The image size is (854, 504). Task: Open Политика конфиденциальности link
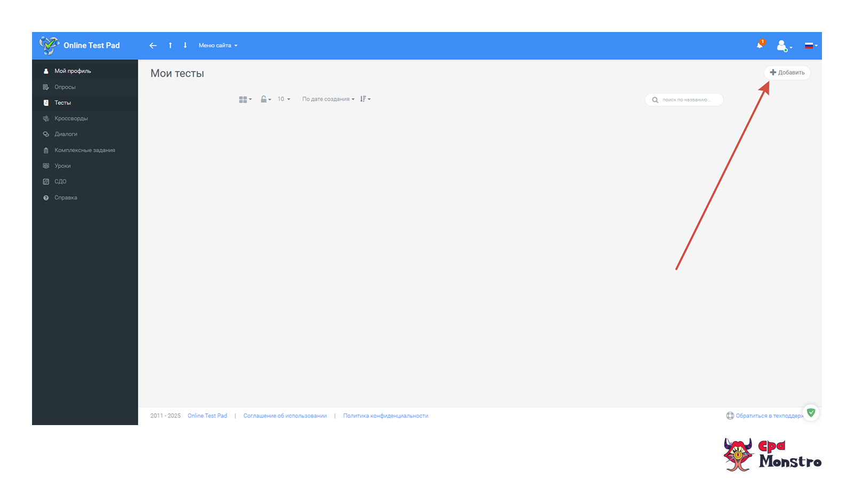pyautogui.click(x=385, y=416)
